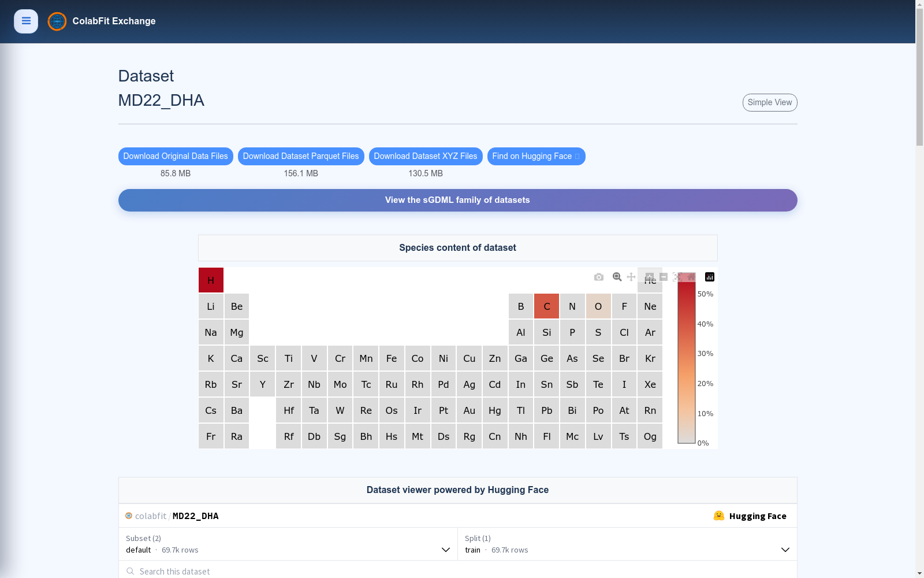
Task: Click the Pb element cell
Action: point(547,410)
